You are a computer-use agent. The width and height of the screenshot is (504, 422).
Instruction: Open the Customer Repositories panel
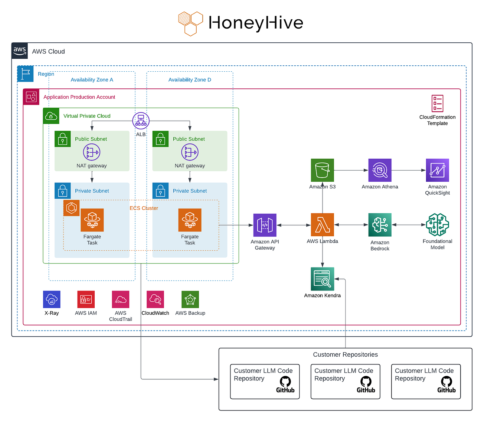coord(345,355)
